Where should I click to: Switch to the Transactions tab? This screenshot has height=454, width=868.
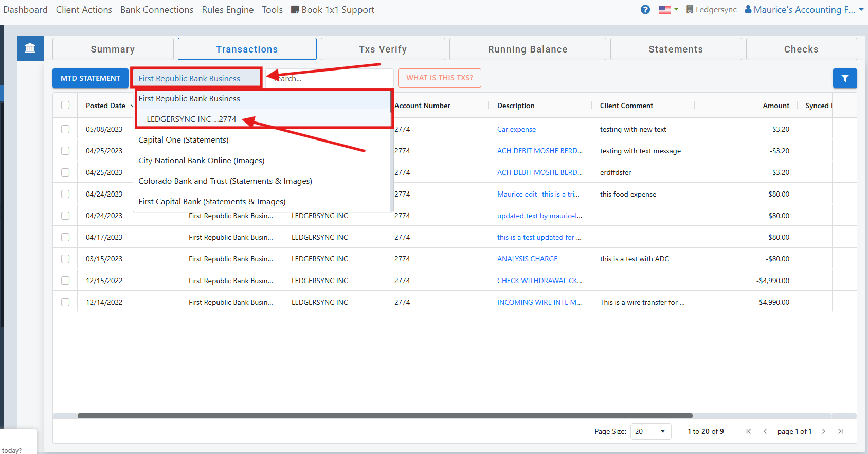pos(247,49)
